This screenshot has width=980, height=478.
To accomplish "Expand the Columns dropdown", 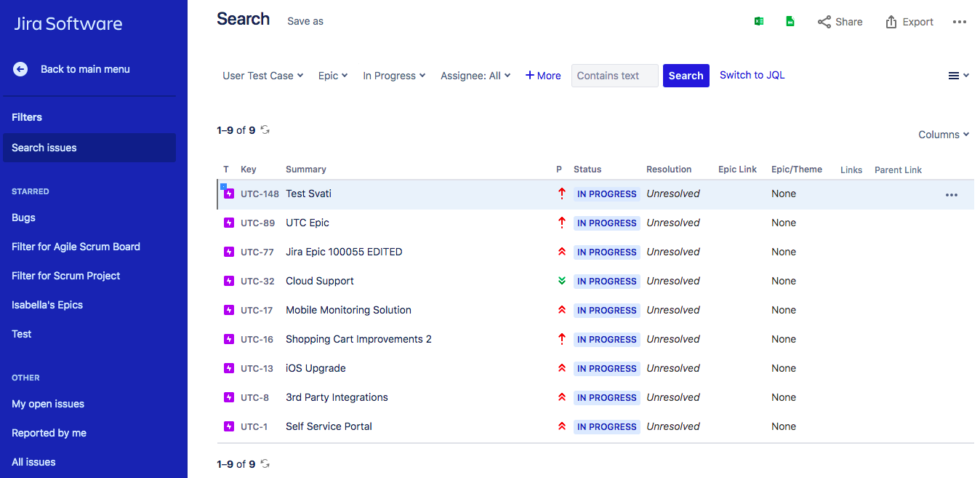I will pyautogui.click(x=943, y=134).
